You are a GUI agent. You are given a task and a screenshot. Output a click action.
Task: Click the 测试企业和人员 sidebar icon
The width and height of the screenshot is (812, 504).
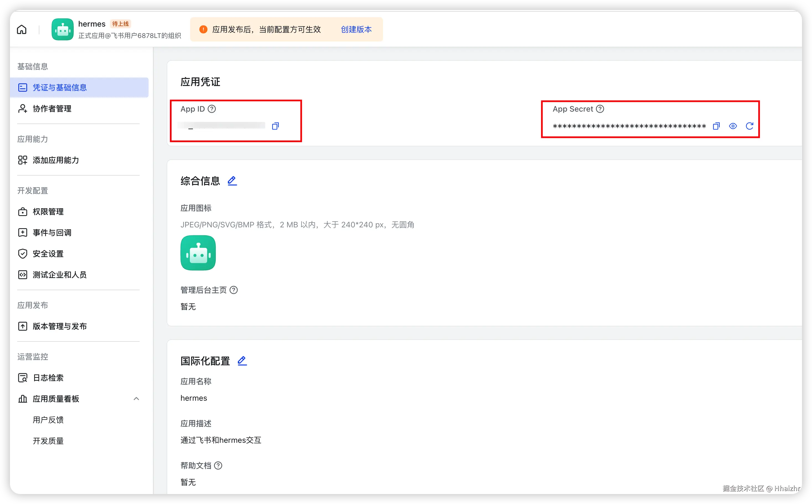[x=22, y=275]
